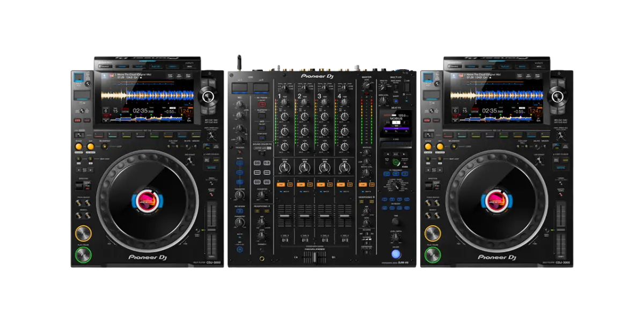Click the blue USB port on right CDJ-3000
Screen dimensions: 644x322
pyautogui.click(x=427, y=77)
